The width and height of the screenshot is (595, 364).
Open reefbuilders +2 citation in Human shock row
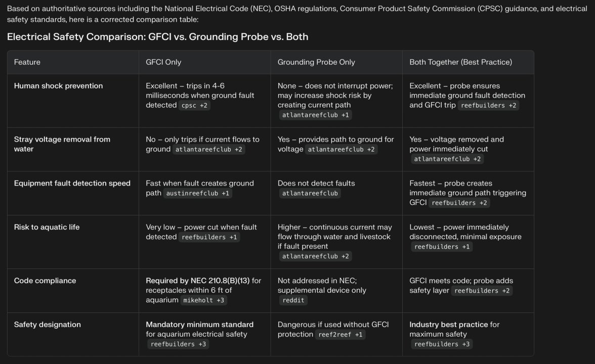point(488,105)
